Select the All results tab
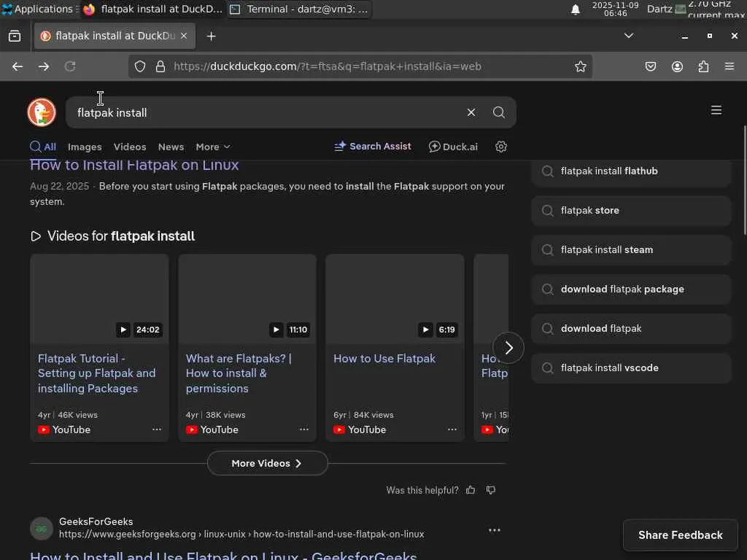Viewport: 747px width, 560px height. (x=43, y=147)
